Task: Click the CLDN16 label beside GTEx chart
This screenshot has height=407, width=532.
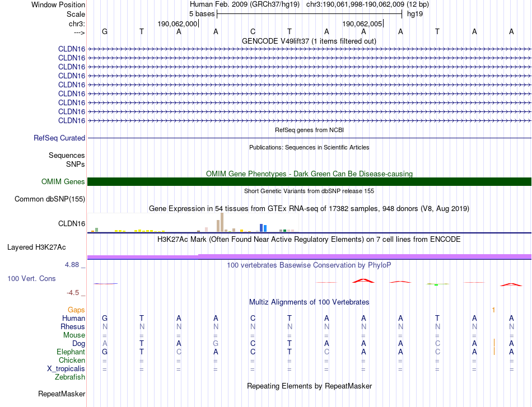Action: pos(72,223)
